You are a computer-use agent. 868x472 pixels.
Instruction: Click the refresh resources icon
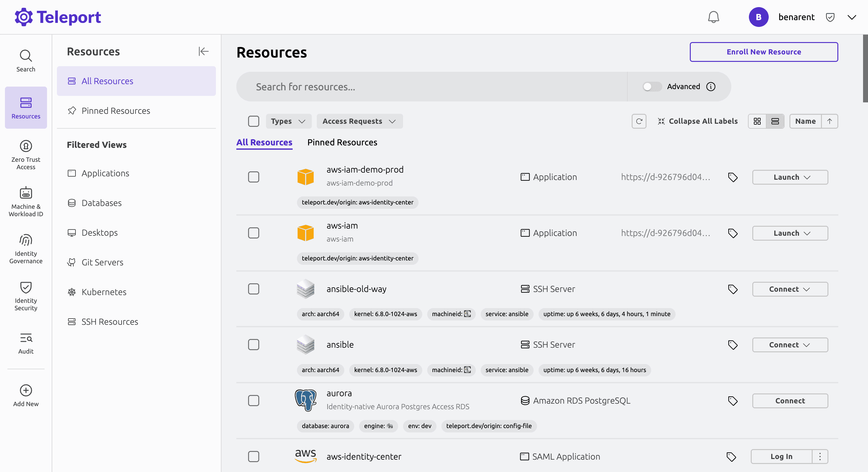[x=639, y=121]
